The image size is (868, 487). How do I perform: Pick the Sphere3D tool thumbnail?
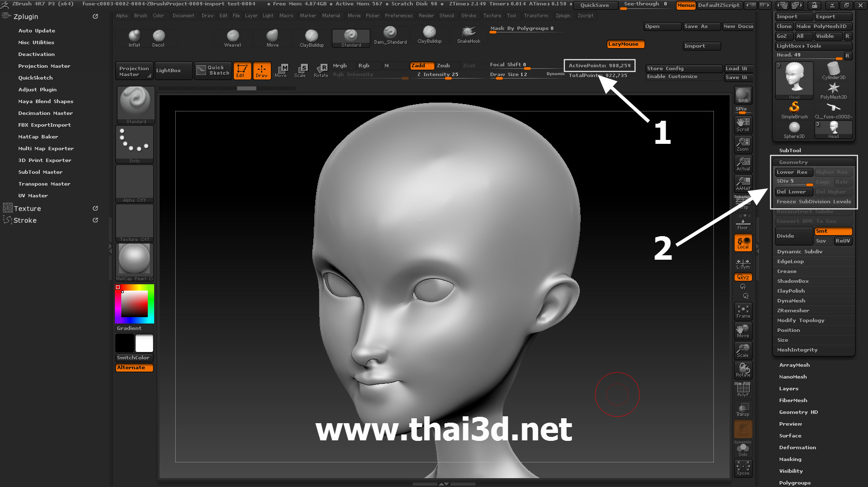pyautogui.click(x=794, y=130)
